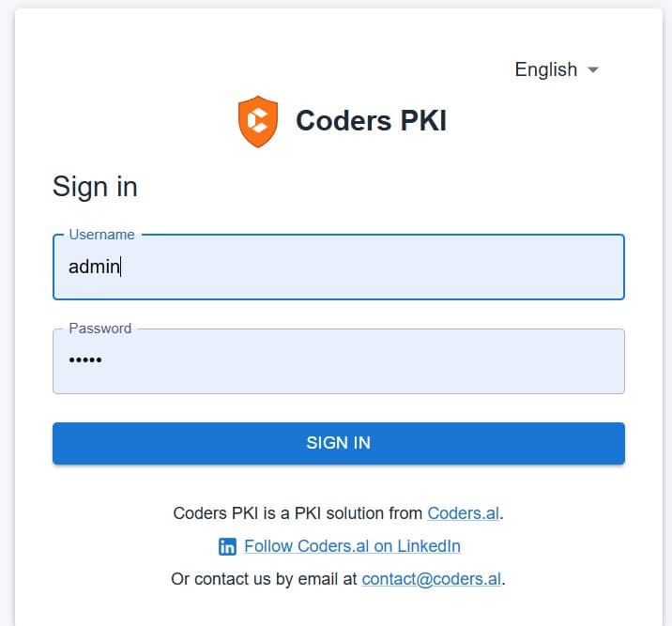This screenshot has width=672, height=626.
Task: Click the 'Or contact us by email' text
Action: click(x=265, y=578)
